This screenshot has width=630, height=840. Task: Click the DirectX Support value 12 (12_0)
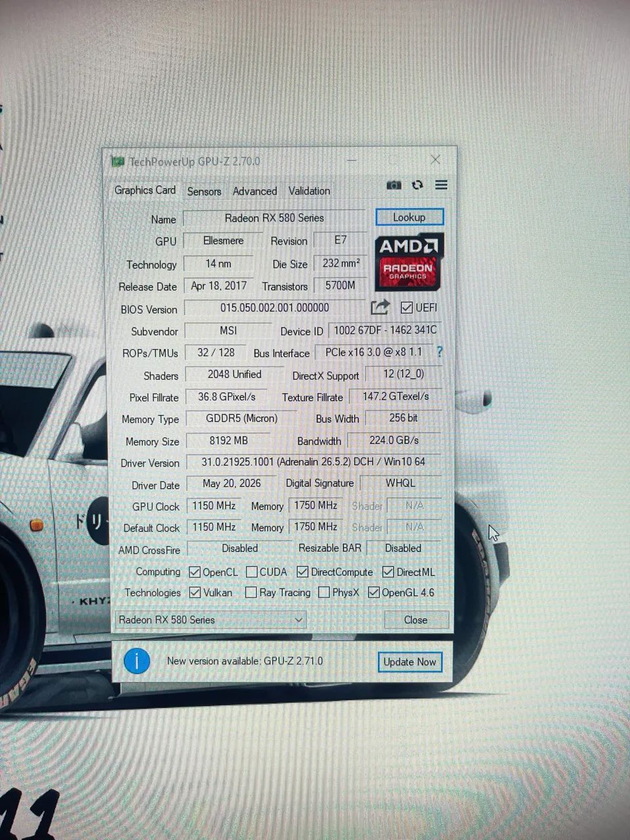403,374
